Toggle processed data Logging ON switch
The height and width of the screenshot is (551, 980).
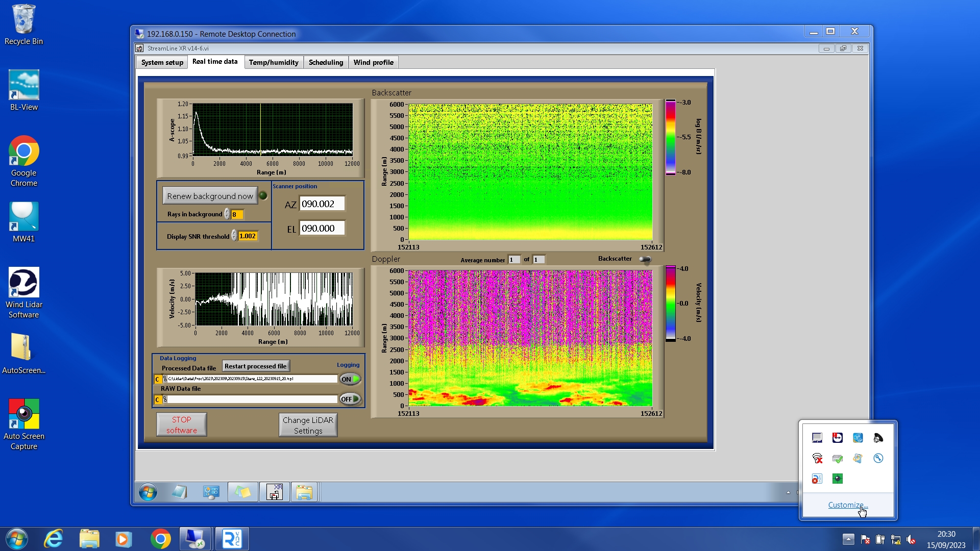point(350,379)
